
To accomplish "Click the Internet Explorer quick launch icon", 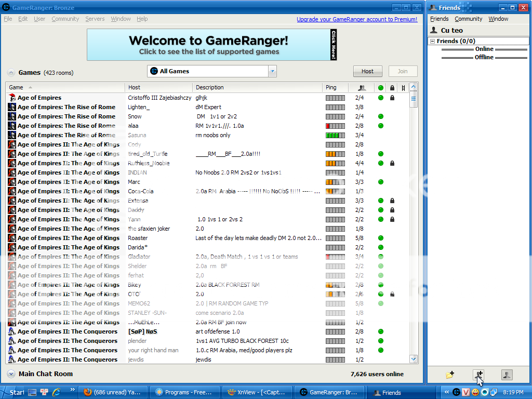I will [56, 392].
